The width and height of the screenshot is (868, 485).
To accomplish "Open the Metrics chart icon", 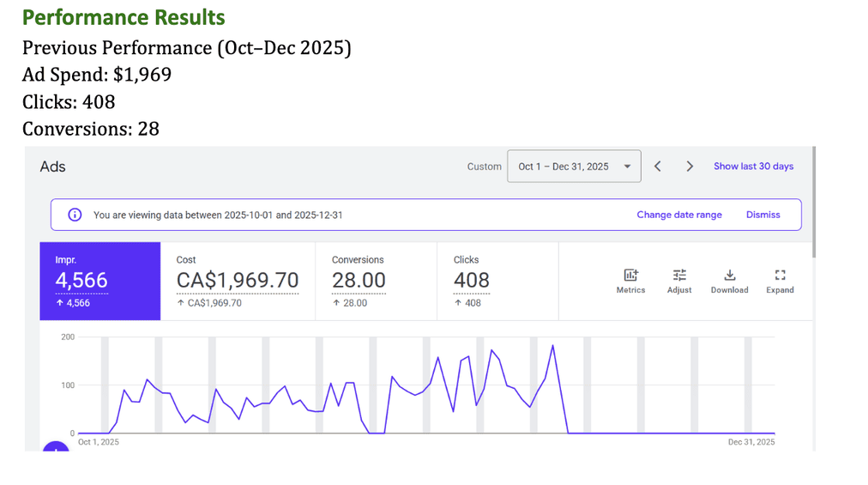I will (x=630, y=275).
